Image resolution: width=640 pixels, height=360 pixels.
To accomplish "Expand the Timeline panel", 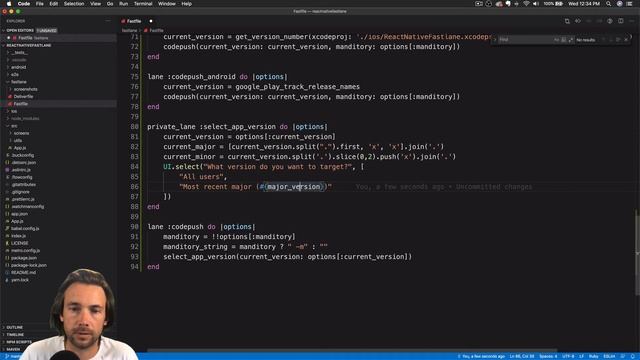I will pyautogui.click(x=15, y=335).
